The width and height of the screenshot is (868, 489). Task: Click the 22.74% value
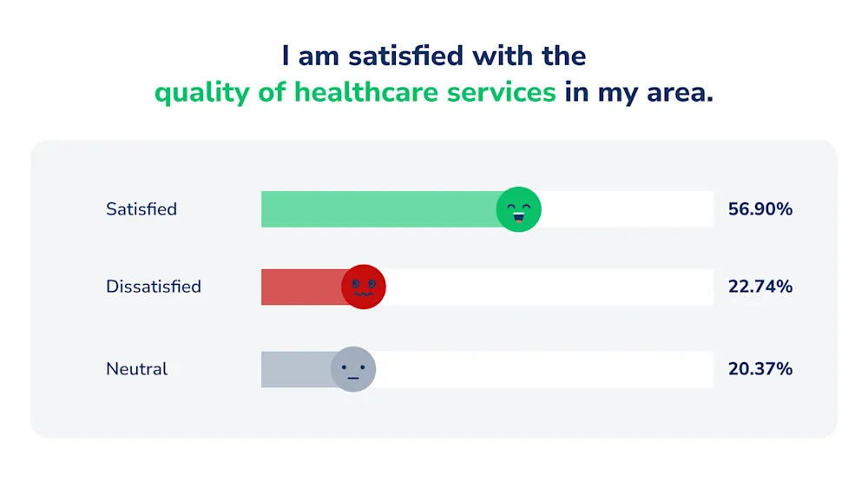click(x=760, y=287)
